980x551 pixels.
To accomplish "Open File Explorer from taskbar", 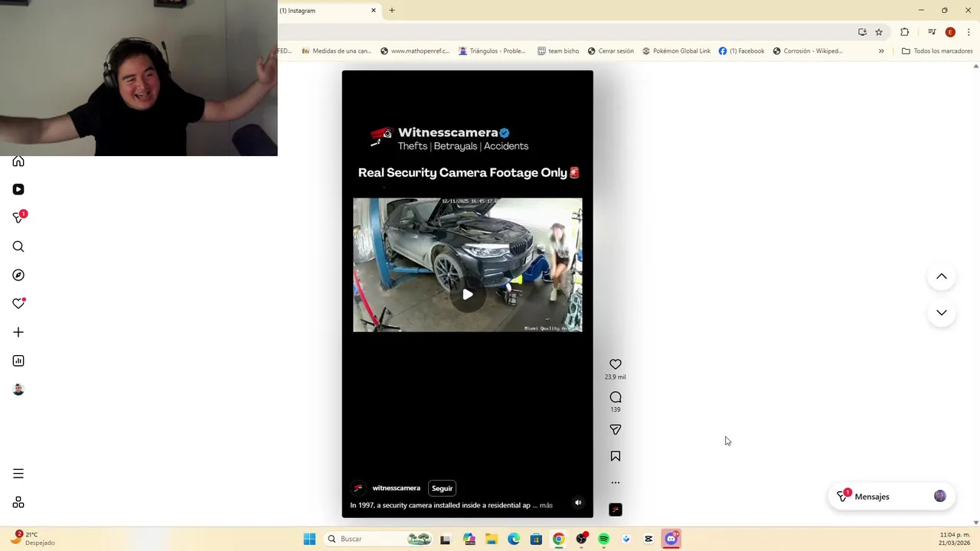I will (492, 539).
